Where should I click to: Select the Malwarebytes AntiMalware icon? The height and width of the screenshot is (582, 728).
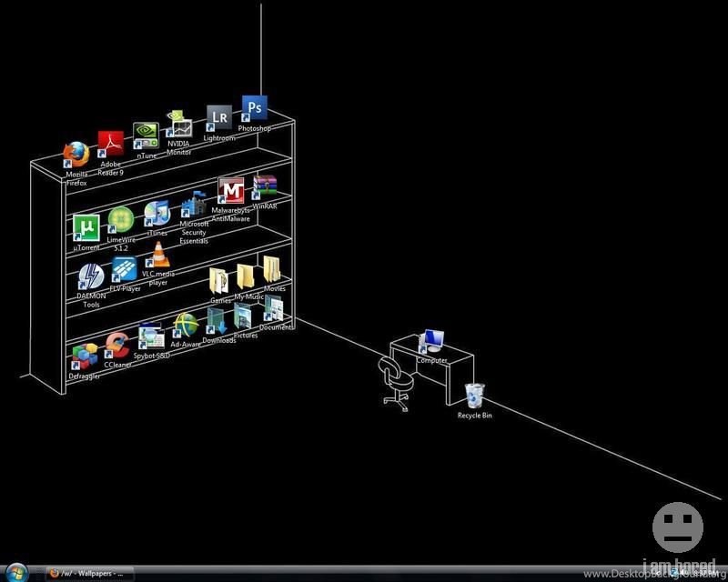coord(231,191)
